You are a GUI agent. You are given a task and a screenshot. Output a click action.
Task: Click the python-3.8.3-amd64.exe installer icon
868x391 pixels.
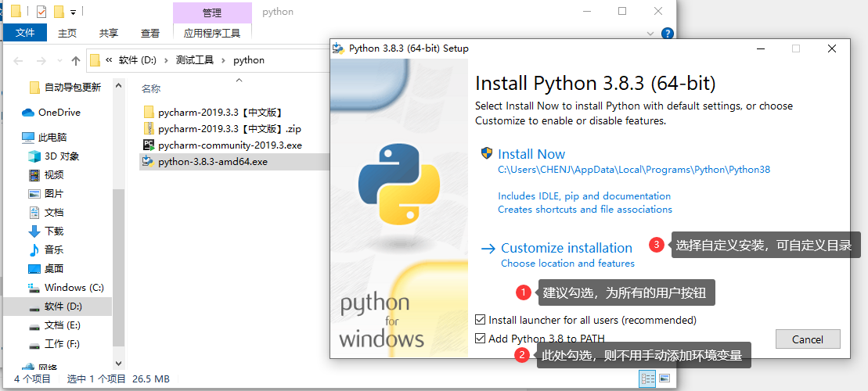[149, 162]
